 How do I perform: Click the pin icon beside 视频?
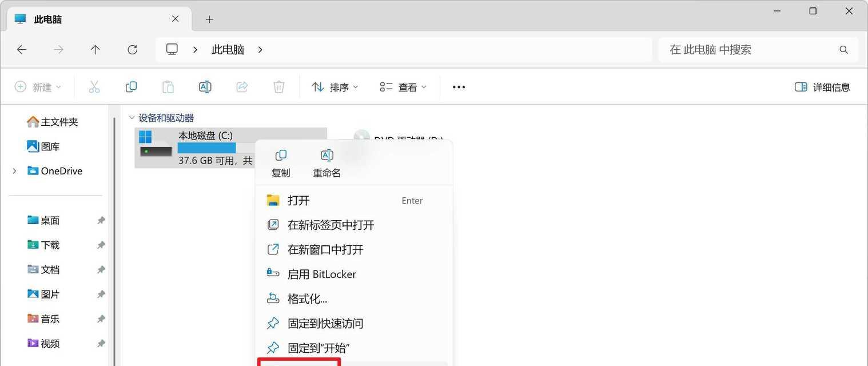coord(101,343)
